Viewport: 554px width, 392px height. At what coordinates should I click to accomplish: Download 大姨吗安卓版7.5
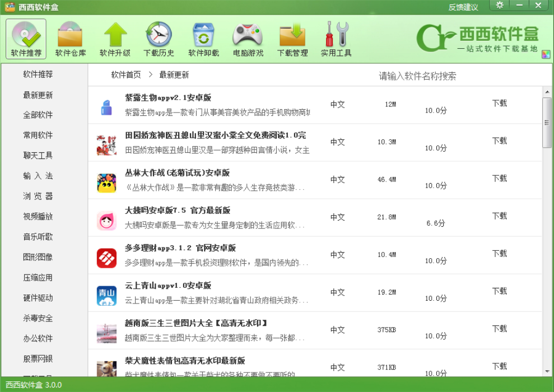point(500,216)
